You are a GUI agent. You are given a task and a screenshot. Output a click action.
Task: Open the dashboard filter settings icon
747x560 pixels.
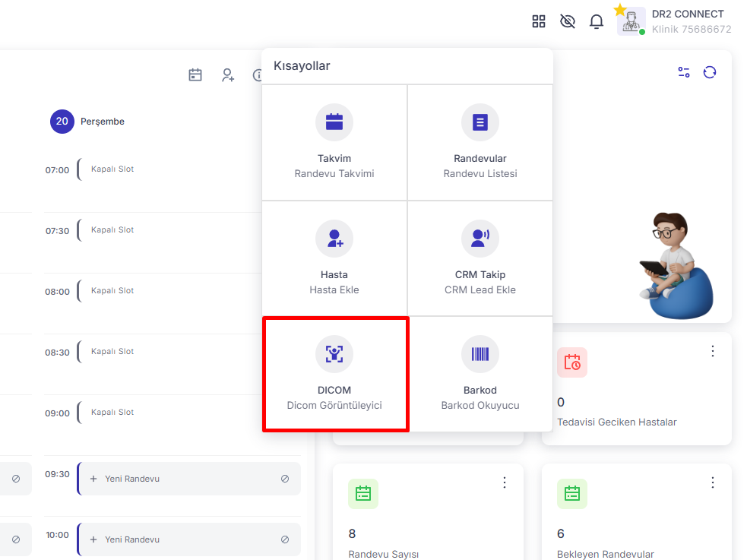(x=684, y=72)
